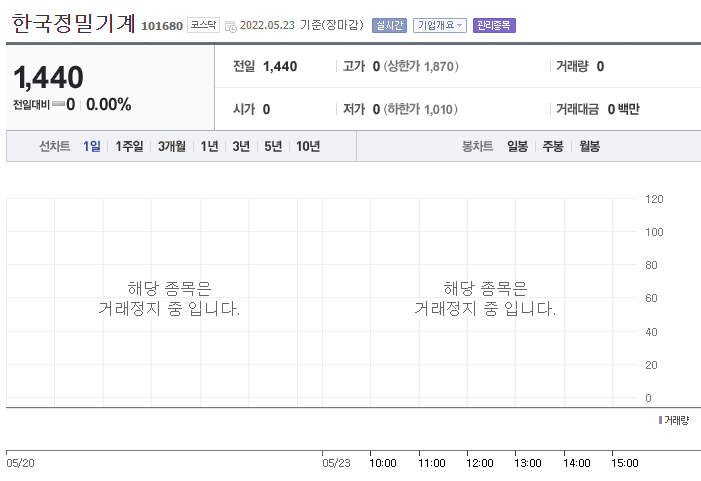
Task: Click the 선차트 label
Action: [55, 146]
